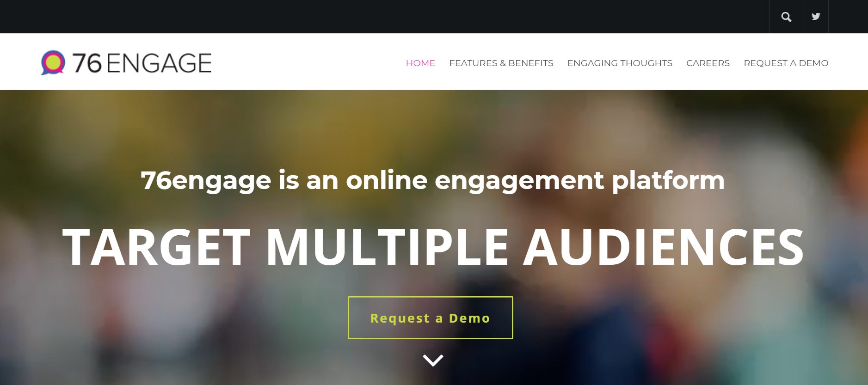Click the word 'platform' in the subheading

(x=668, y=180)
